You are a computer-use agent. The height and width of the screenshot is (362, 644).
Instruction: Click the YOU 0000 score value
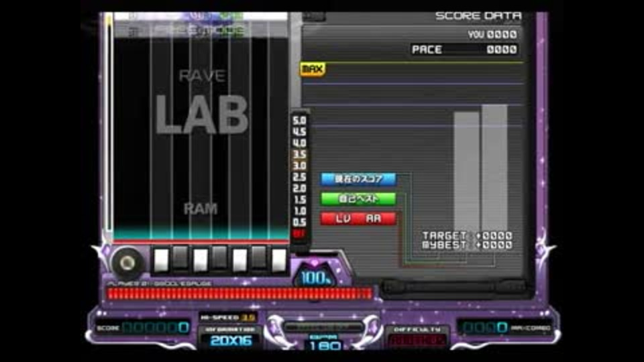[x=492, y=34]
